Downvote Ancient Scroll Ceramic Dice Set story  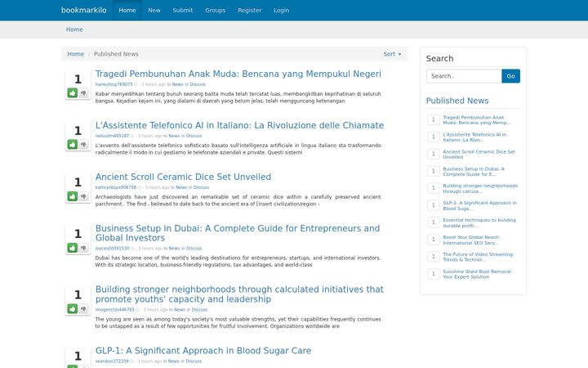tap(83, 196)
